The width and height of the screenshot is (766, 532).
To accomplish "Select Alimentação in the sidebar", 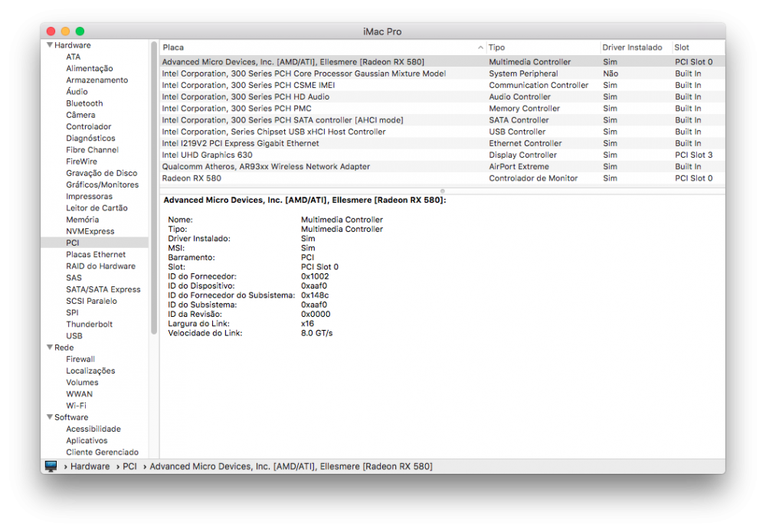I will [90, 68].
